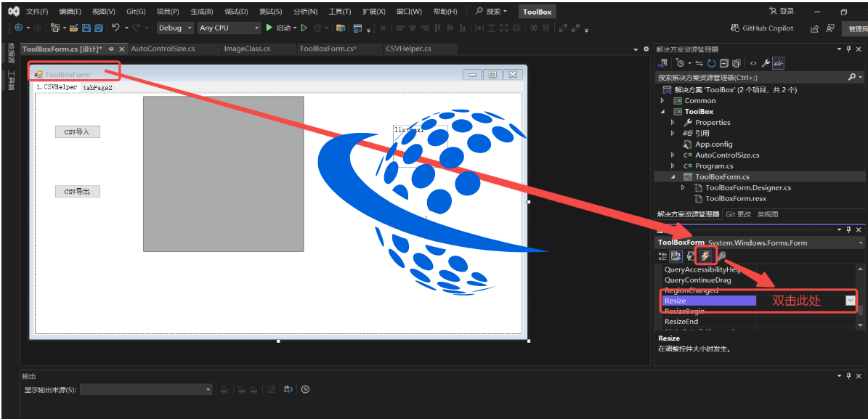This screenshot has width=868, height=419.
Task: Select Program.cs in Solution Explorer
Action: tap(714, 166)
